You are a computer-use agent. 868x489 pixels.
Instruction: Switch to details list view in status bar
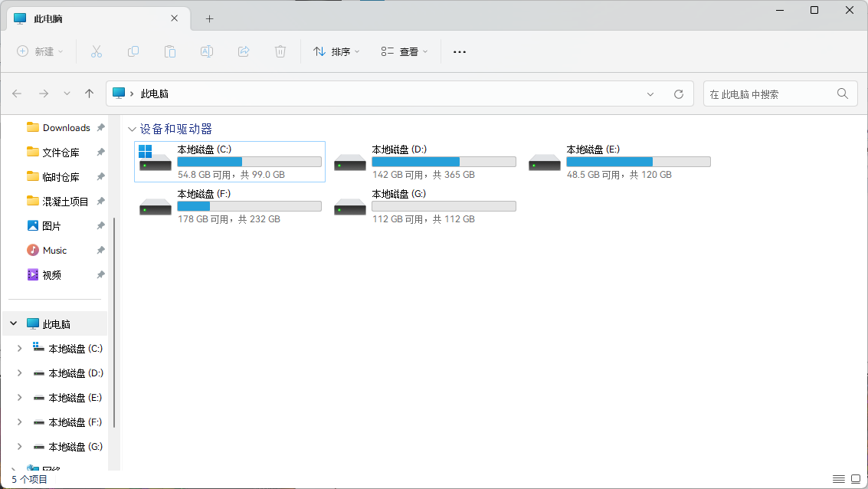coord(839,479)
